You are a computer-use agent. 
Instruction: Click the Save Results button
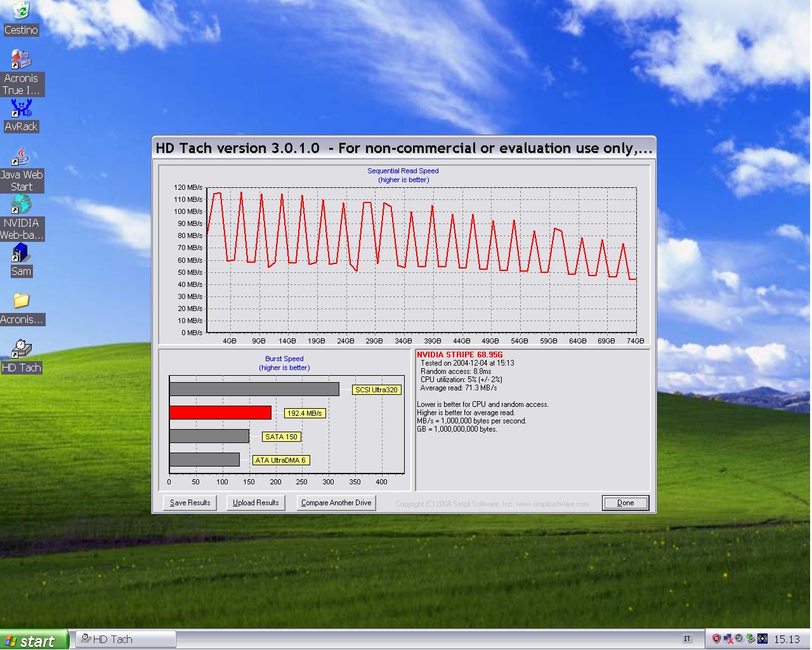(190, 503)
